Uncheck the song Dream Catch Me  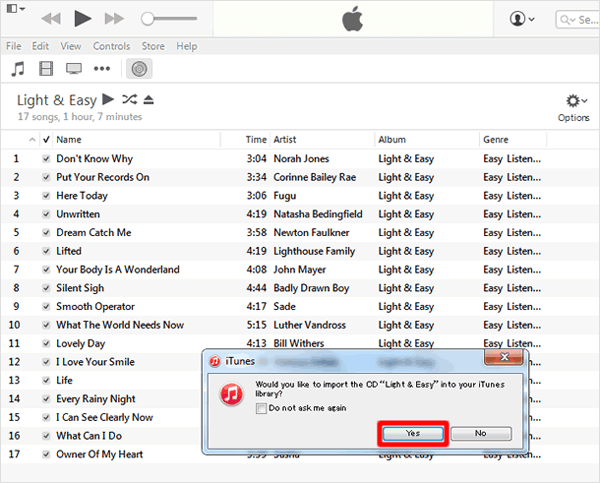[x=46, y=232]
